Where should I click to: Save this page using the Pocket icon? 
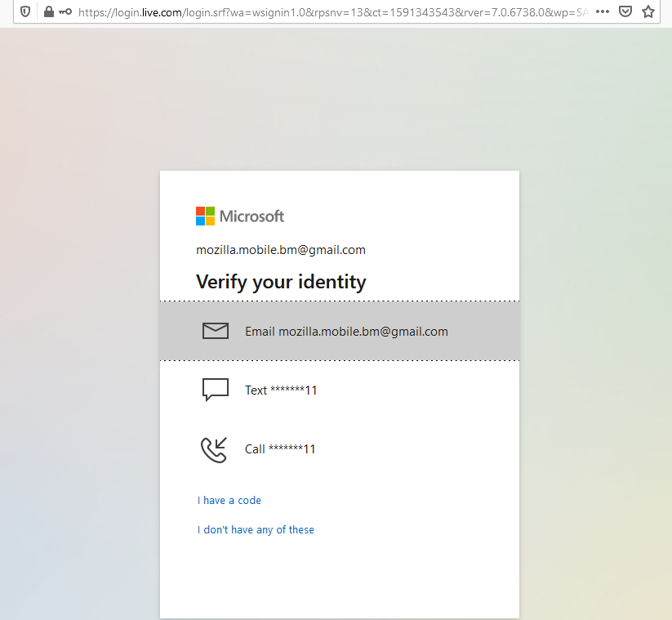[626, 11]
